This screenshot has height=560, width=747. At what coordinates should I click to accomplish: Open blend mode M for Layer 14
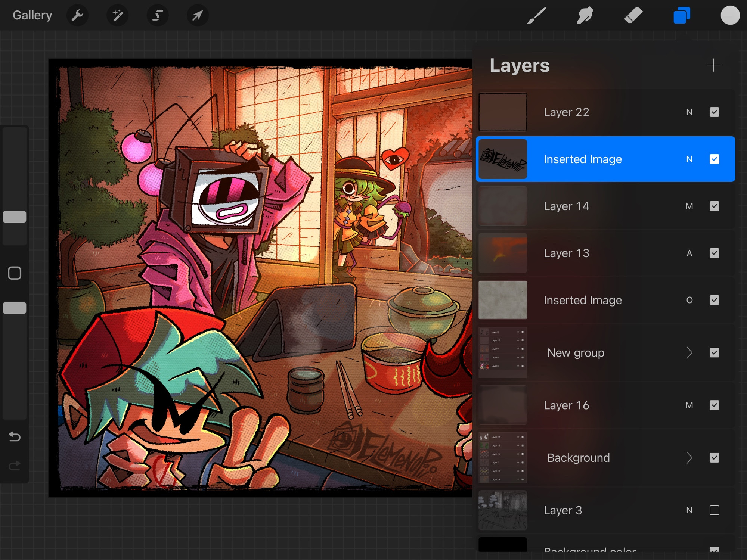tap(689, 206)
